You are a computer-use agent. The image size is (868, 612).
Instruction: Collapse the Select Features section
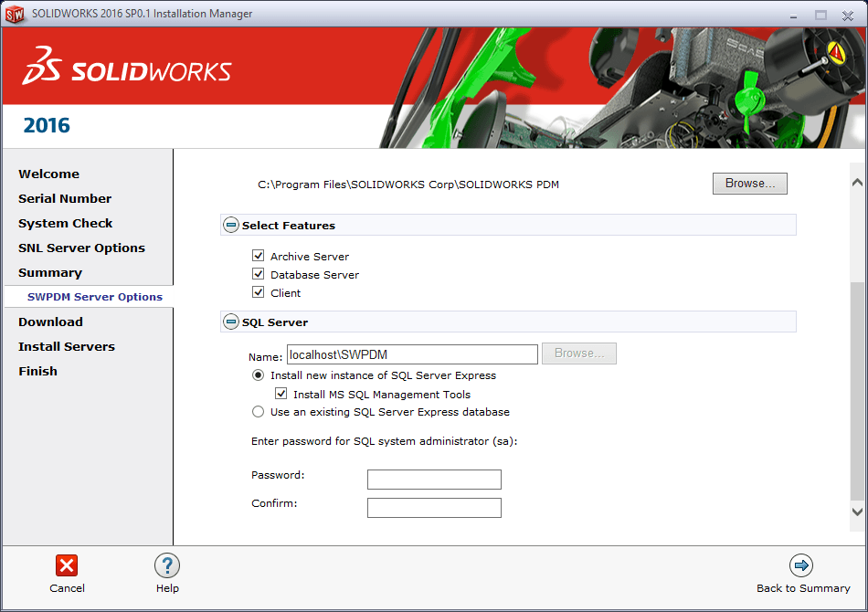(231, 226)
